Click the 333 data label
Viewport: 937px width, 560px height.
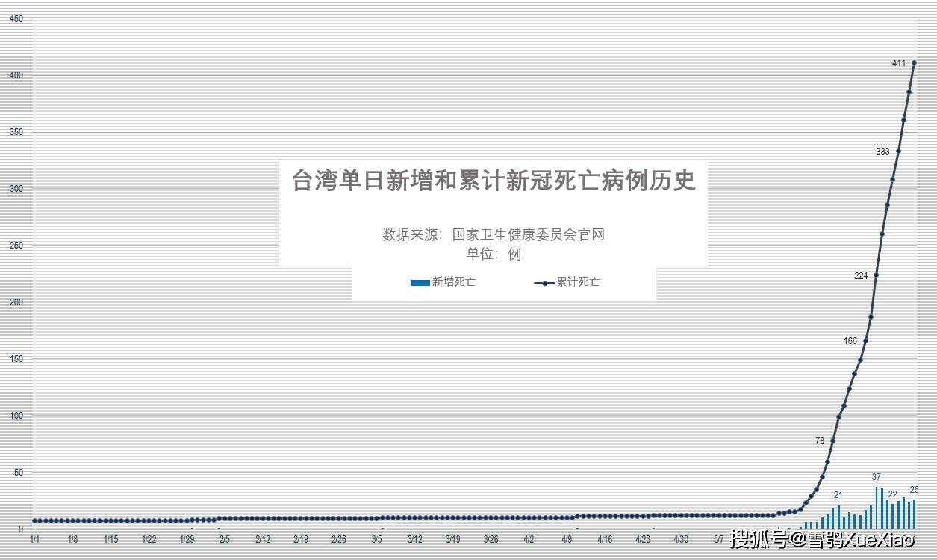pos(882,152)
